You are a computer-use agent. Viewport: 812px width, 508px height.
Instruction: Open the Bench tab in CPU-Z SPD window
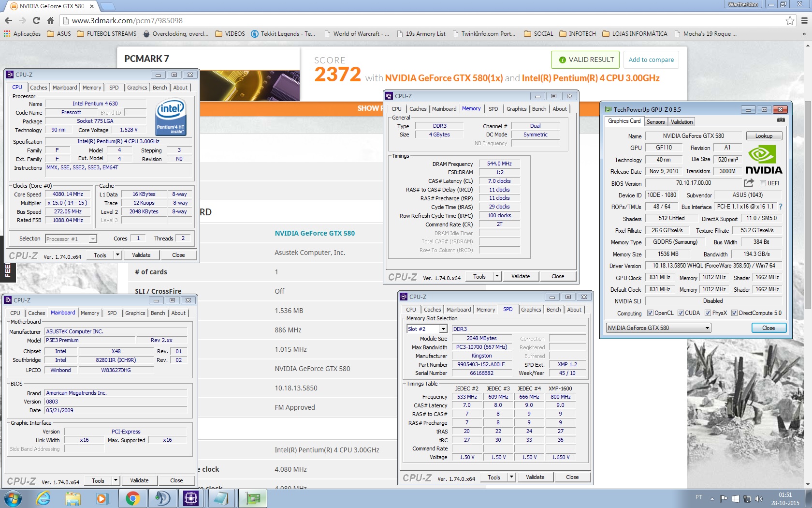pos(554,310)
